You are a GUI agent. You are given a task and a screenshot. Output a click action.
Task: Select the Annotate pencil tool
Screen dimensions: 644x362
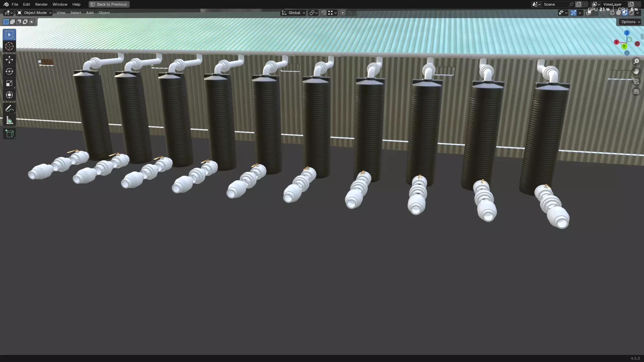point(9,108)
